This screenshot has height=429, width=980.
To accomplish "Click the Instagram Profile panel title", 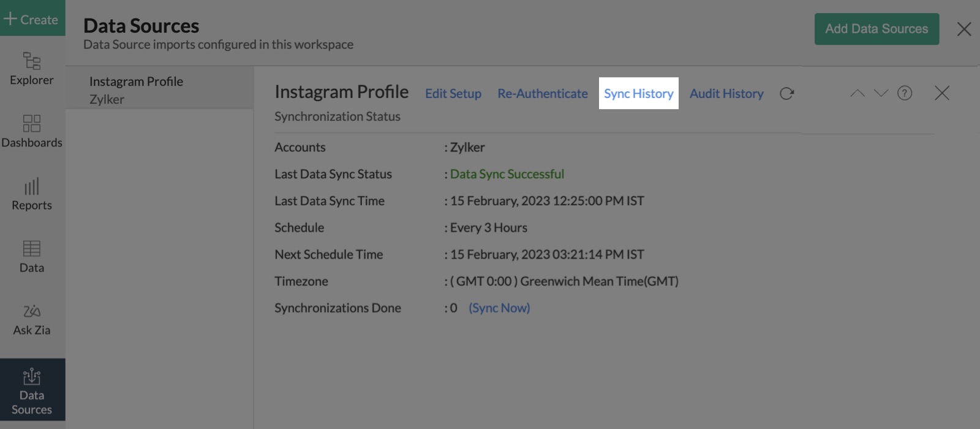I will [341, 92].
